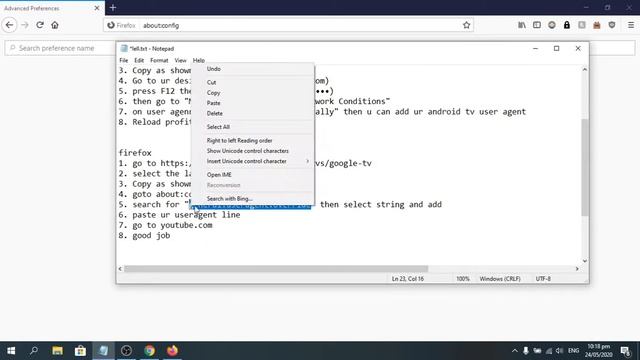Viewport: 640px width, 360px height.
Task: Open volume control in tray
Action: [560, 351]
